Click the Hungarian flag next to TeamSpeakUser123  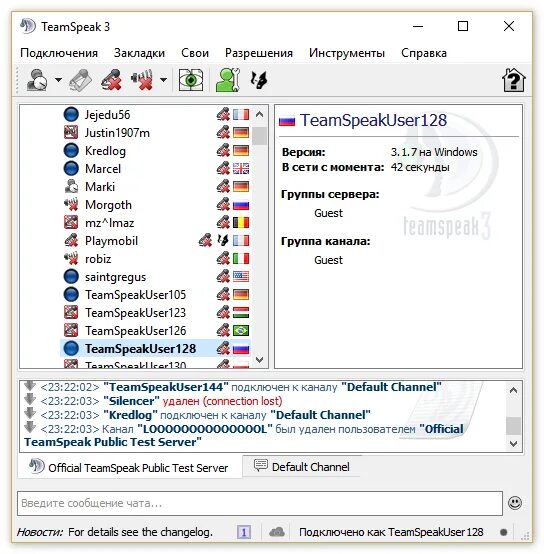(241, 313)
